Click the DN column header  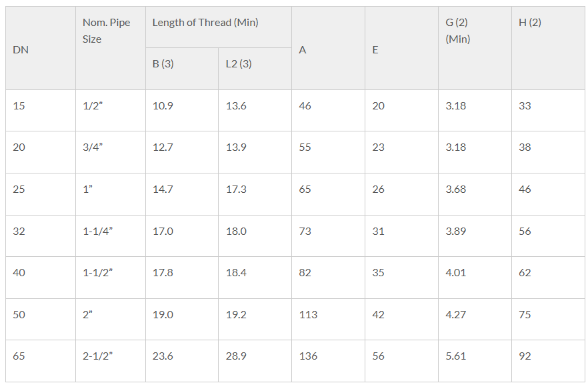pos(41,48)
